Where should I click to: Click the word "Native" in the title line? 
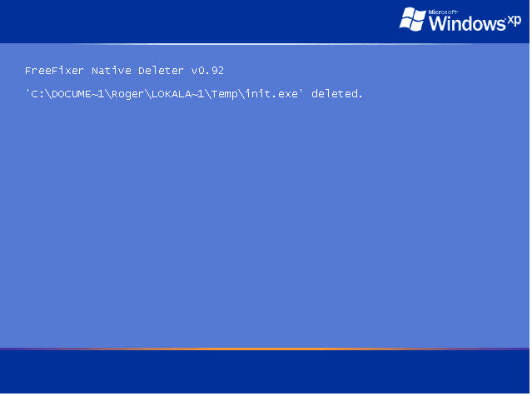pyautogui.click(x=112, y=71)
